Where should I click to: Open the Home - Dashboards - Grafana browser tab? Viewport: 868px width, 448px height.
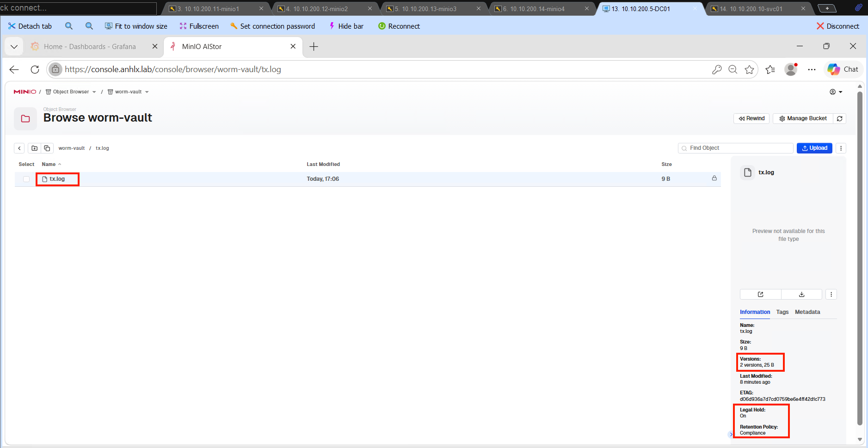click(89, 47)
